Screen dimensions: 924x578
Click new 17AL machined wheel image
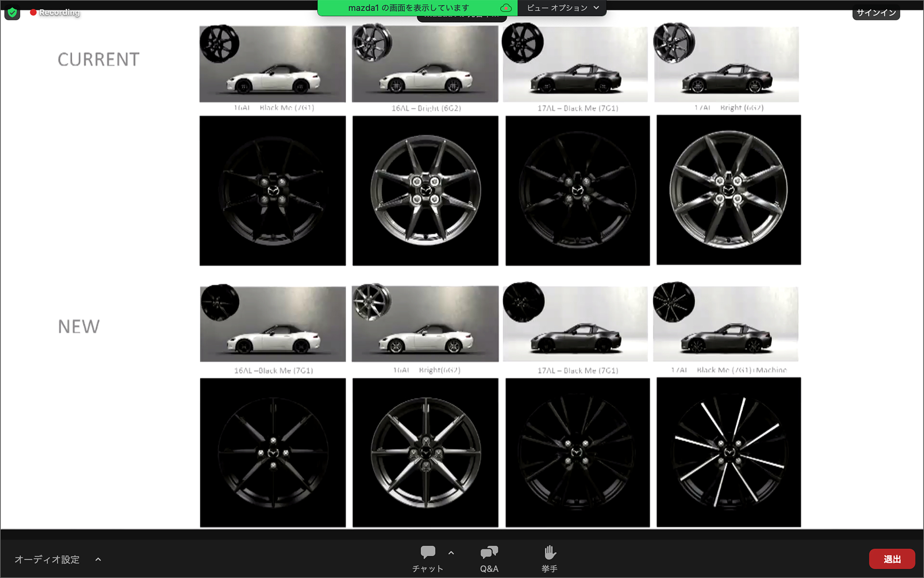point(728,452)
